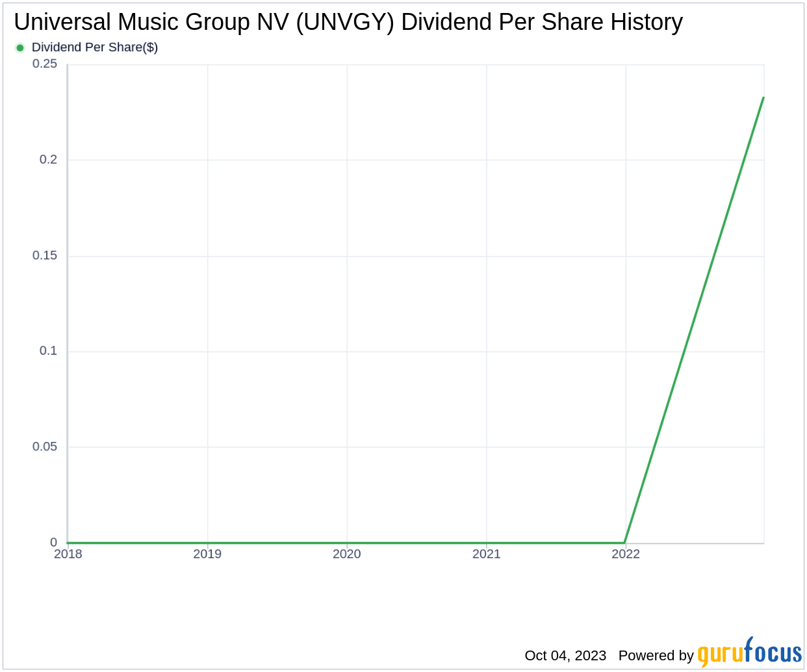Click the 0.15 y-axis label

click(x=45, y=255)
